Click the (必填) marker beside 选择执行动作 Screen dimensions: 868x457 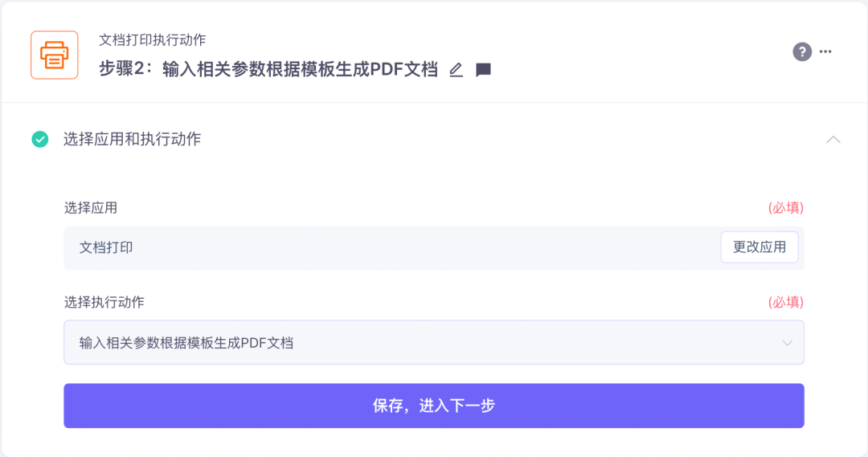[785, 302]
